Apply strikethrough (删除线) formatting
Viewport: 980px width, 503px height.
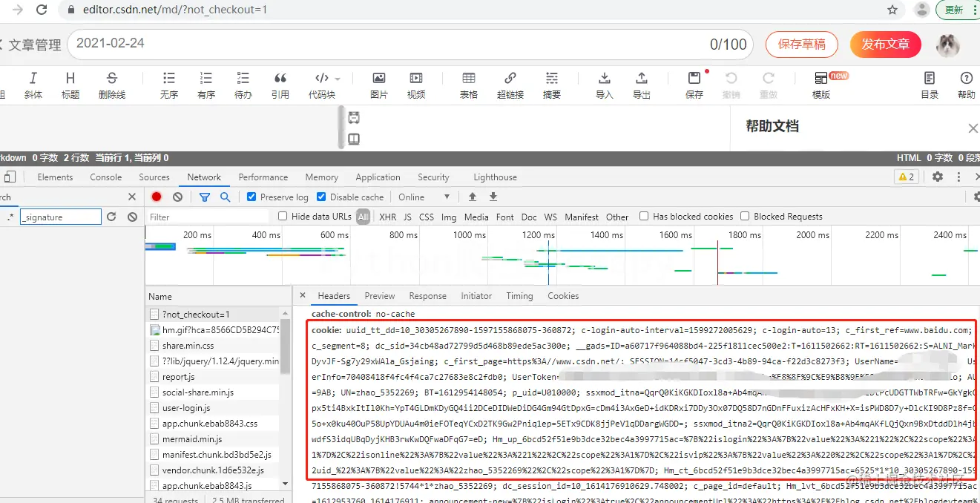[x=112, y=85]
